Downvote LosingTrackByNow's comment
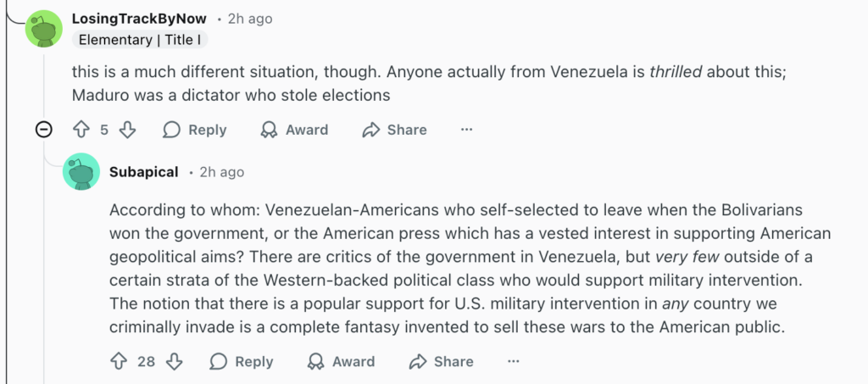Image resolution: width=868 pixels, height=384 pixels. pyautogui.click(x=127, y=130)
